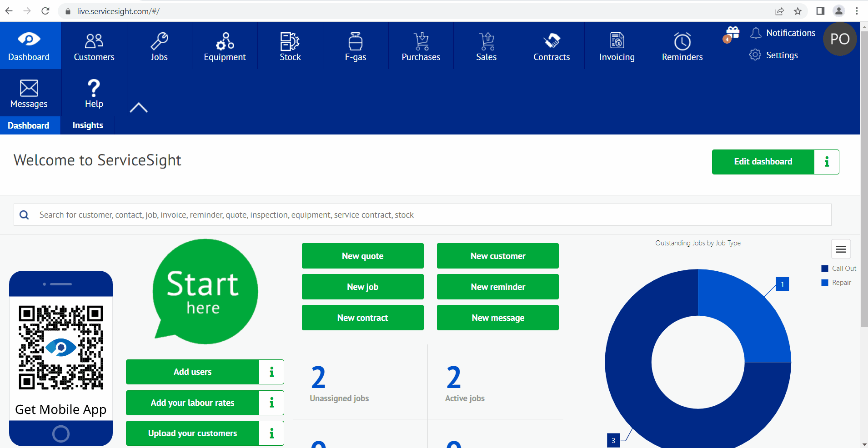Create a New contract

tap(363, 318)
